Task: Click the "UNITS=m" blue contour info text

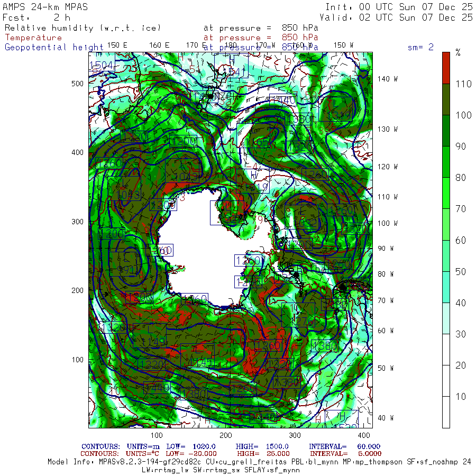Action: pyautogui.click(x=143, y=446)
